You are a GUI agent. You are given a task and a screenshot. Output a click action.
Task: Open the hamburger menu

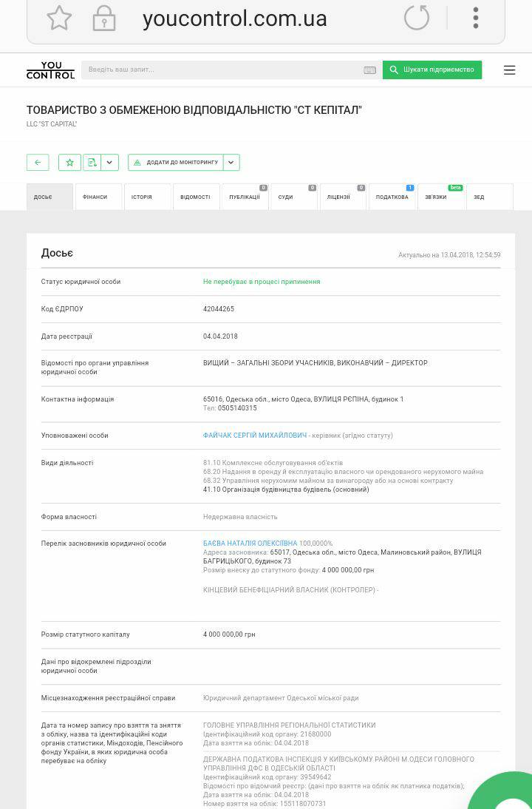(x=509, y=70)
